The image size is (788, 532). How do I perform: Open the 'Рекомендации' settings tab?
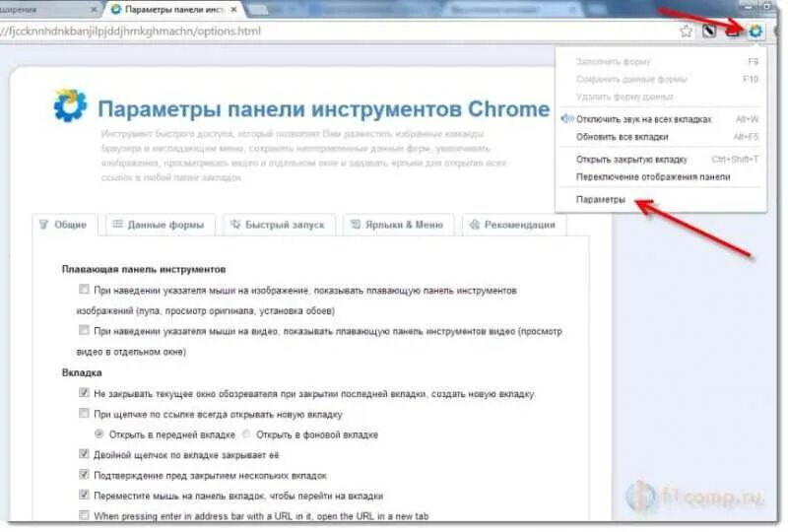513,225
